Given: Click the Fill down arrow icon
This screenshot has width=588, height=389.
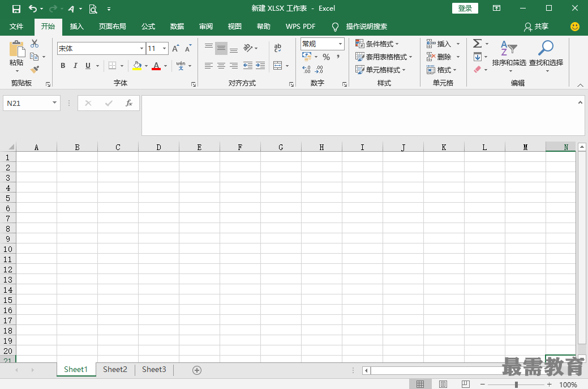Looking at the screenshot, I should tap(478, 57).
